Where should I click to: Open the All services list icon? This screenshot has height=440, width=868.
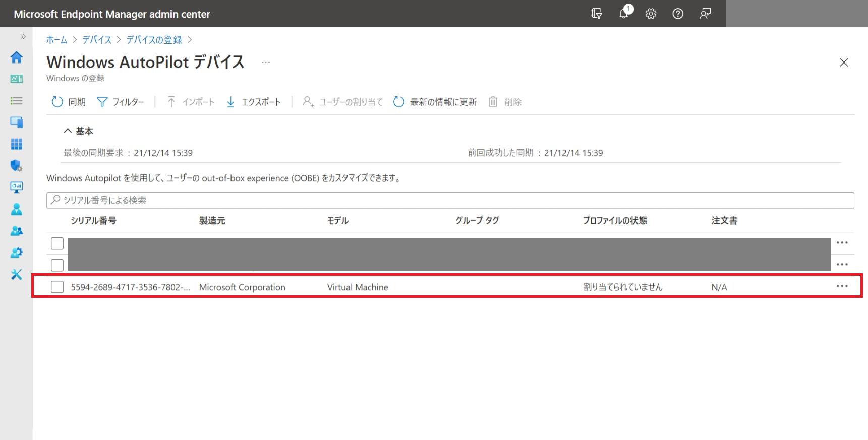16,101
